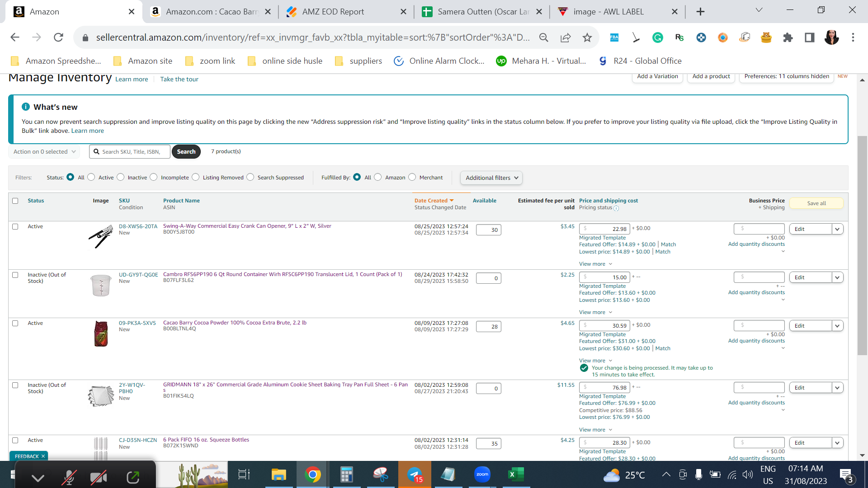Open the zoom magnifier in address bar
This screenshot has height=488, width=868.
coord(544,38)
